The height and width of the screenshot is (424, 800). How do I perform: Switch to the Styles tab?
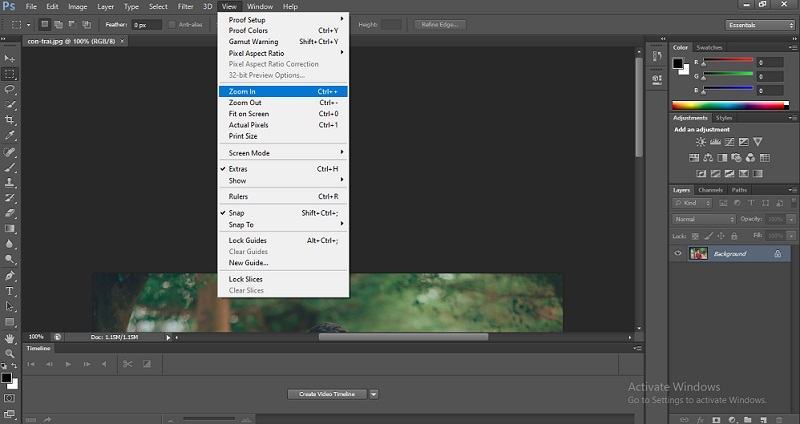pyautogui.click(x=723, y=118)
